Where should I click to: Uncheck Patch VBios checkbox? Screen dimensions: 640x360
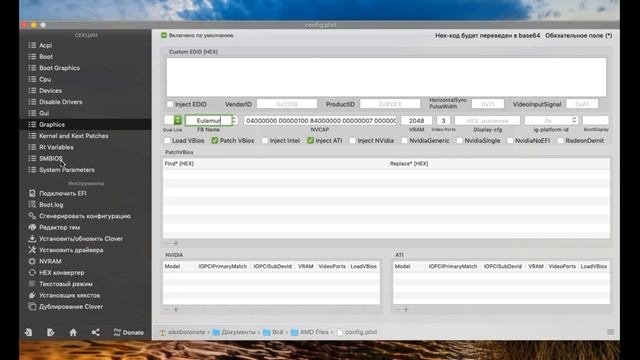click(215, 140)
